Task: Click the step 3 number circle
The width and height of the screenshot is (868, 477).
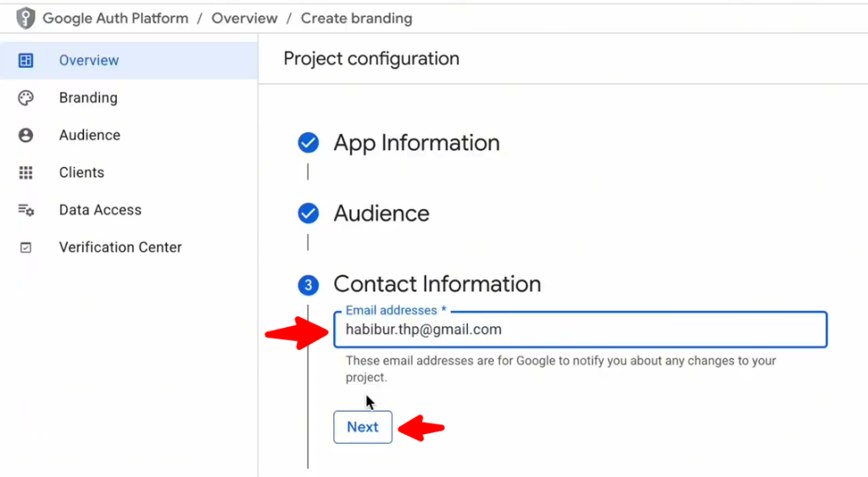Action: (309, 286)
